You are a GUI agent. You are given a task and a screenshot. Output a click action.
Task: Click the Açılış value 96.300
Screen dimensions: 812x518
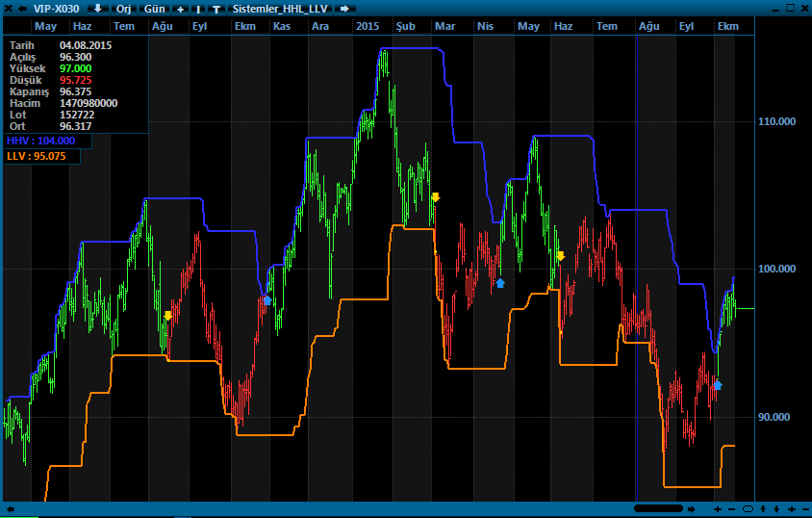tap(76, 57)
